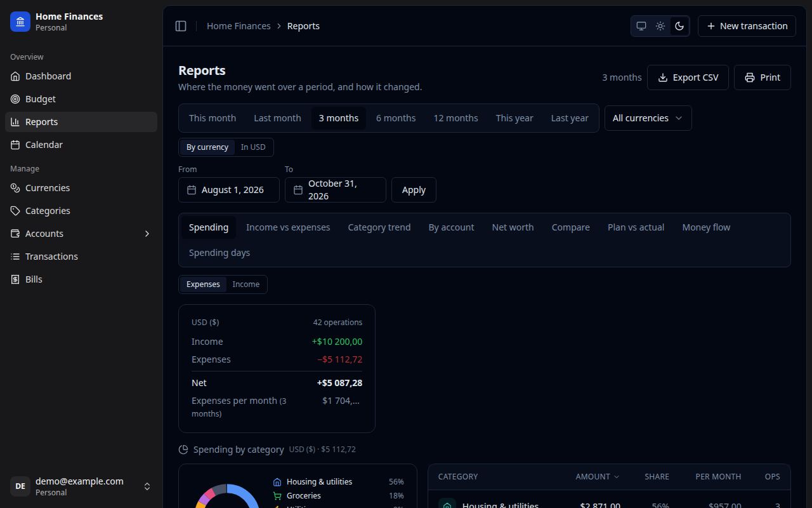The image size is (812, 508).
Task: Click the Groceries legend entry
Action: click(x=338, y=496)
